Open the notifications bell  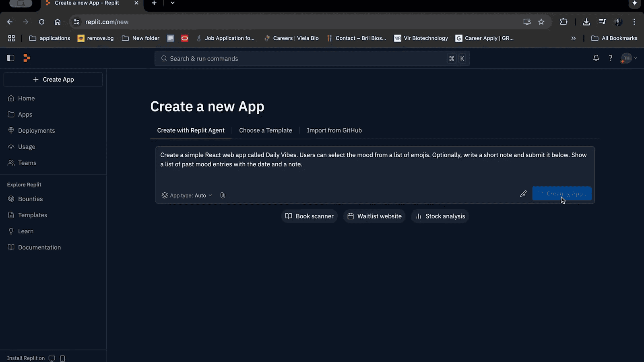(x=596, y=58)
